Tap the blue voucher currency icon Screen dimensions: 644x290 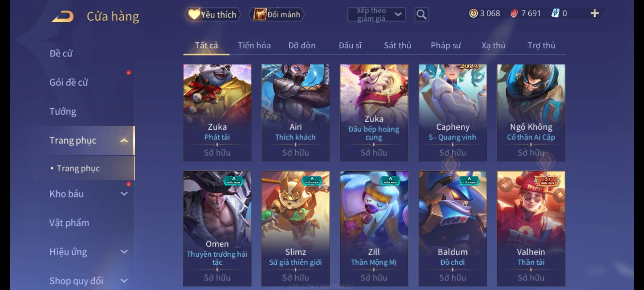[555, 13]
